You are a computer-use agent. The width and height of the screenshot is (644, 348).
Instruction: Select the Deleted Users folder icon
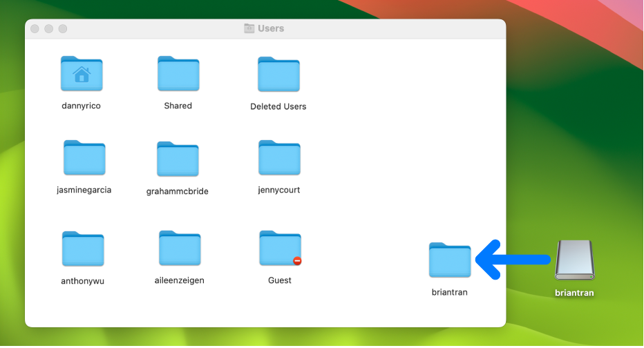coord(278,75)
